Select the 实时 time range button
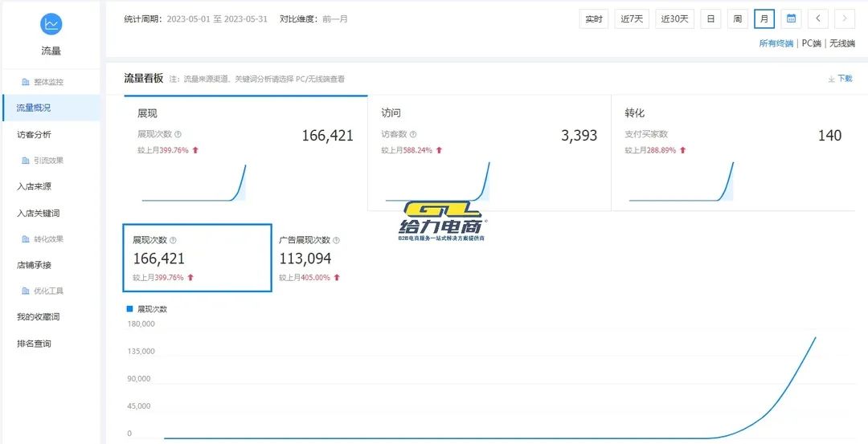The width and height of the screenshot is (868, 444). tap(593, 18)
